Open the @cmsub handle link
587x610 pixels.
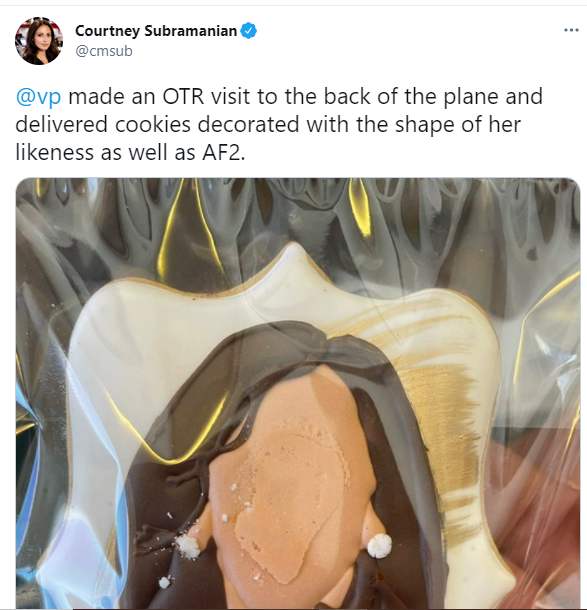pyautogui.click(x=104, y=51)
